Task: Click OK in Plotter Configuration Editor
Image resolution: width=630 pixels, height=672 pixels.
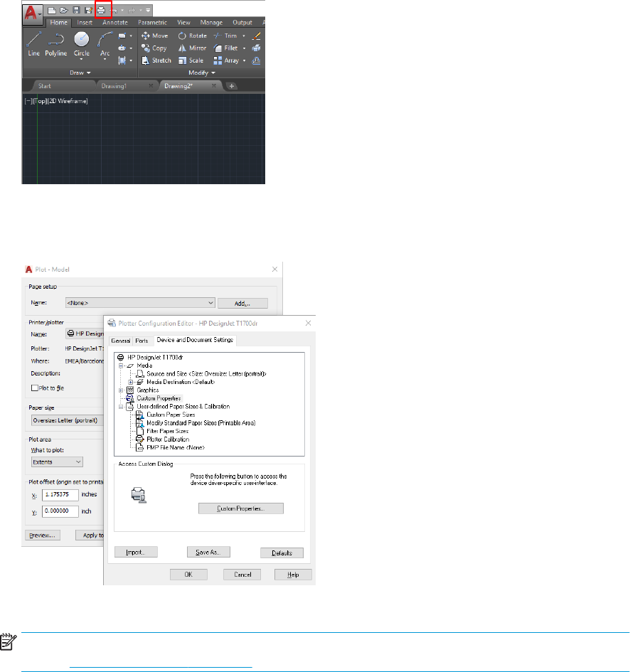Action: coord(188,575)
